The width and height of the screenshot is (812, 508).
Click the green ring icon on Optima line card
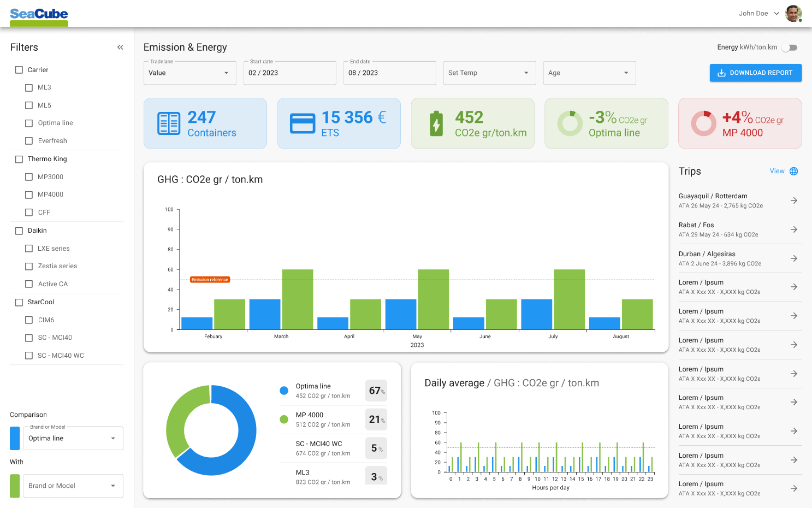tap(570, 123)
